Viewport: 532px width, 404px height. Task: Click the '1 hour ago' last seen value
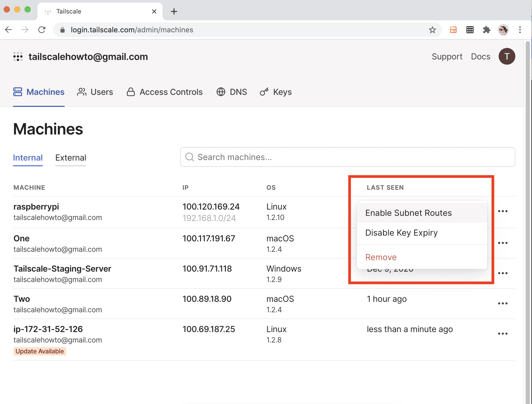[x=387, y=299]
